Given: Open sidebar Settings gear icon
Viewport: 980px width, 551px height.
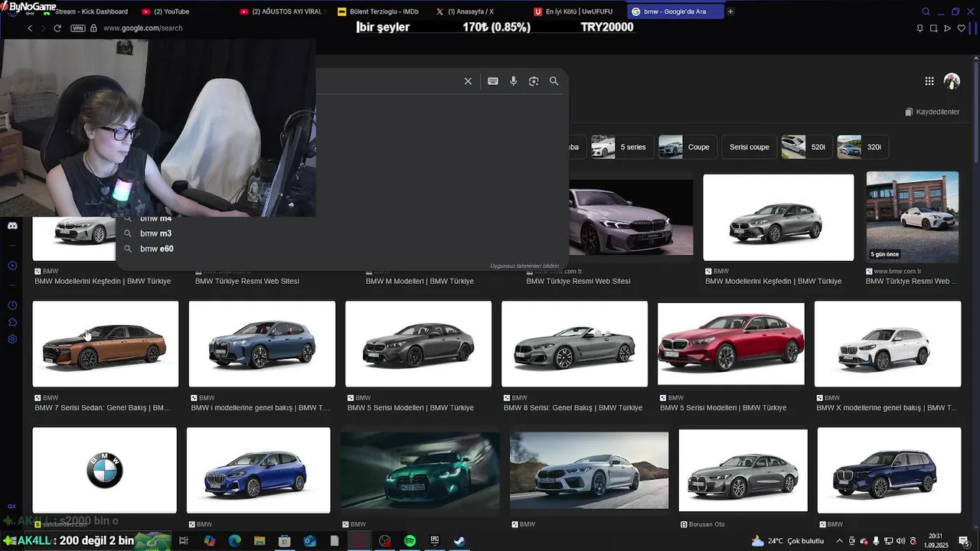Looking at the screenshot, I should click(x=12, y=339).
